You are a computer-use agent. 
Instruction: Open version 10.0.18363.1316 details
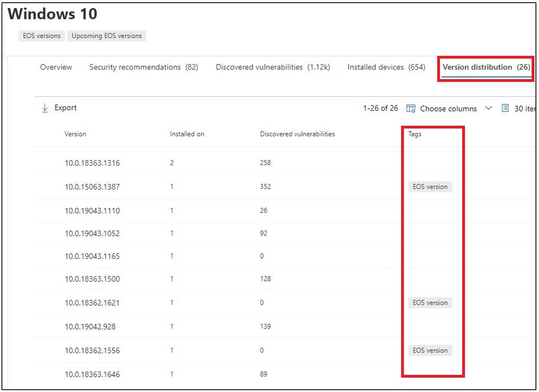[92, 163]
